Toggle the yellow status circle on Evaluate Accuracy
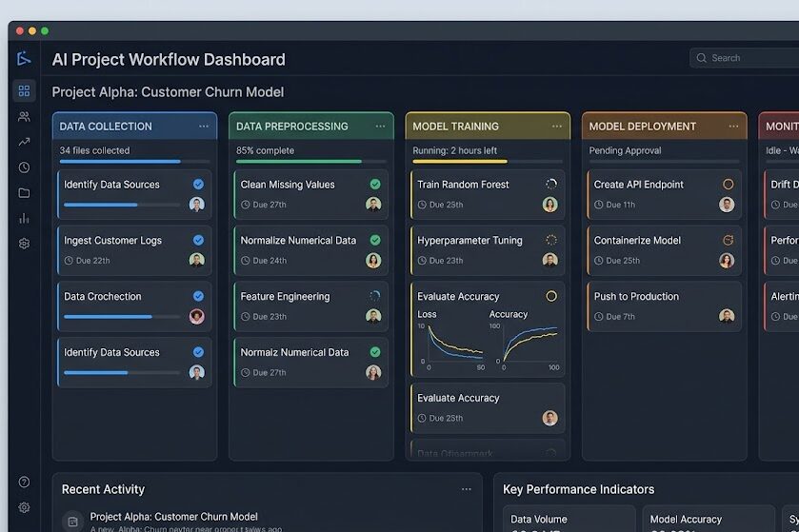The width and height of the screenshot is (799, 532). (x=551, y=296)
